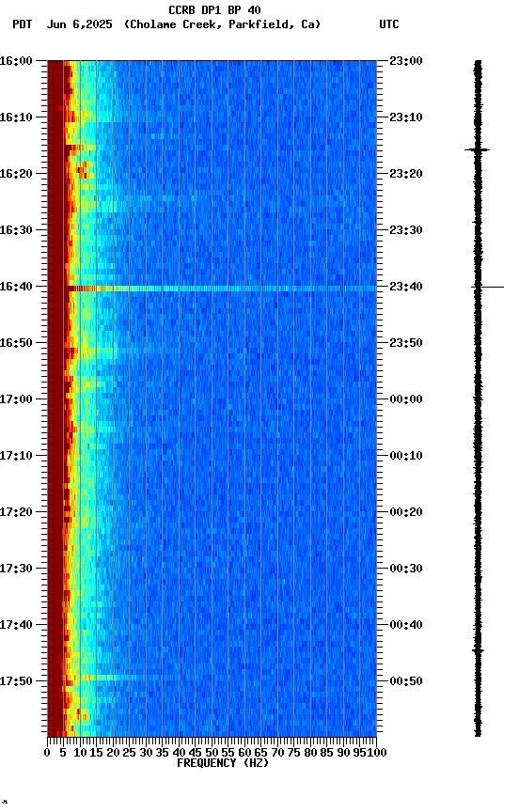Click the '16:50' PDT time label

[x=16, y=343]
